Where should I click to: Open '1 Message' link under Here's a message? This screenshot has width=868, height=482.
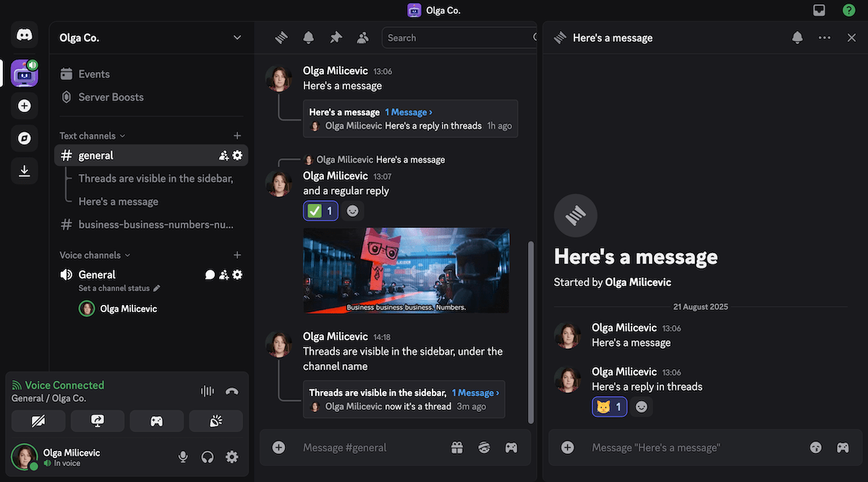click(x=409, y=112)
